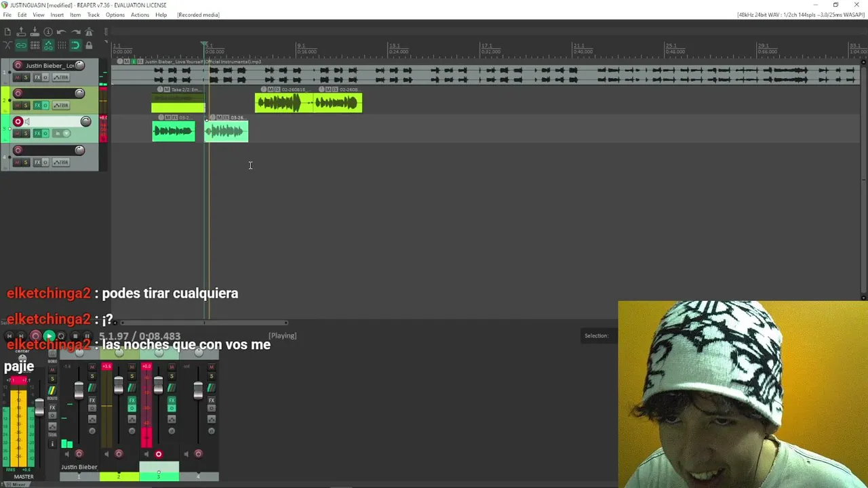Toggle auto-crossfade in the toolbar
868x488 pixels.
pos(7,45)
